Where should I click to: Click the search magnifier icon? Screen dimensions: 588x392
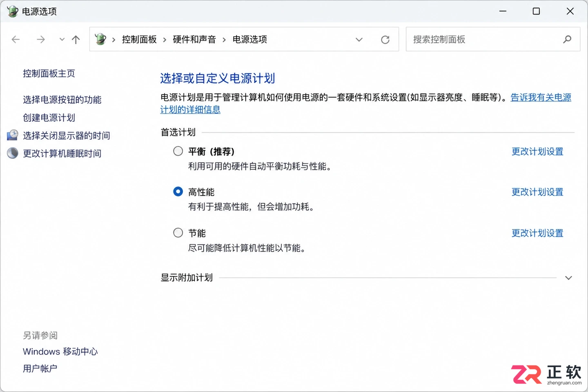click(x=567, y=39)
